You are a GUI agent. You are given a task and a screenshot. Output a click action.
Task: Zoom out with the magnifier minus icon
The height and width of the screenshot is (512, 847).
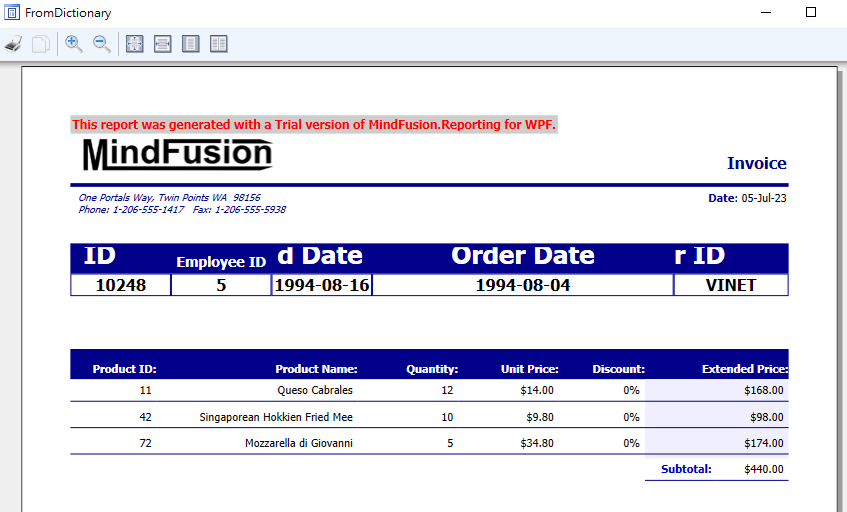[102, 44]
